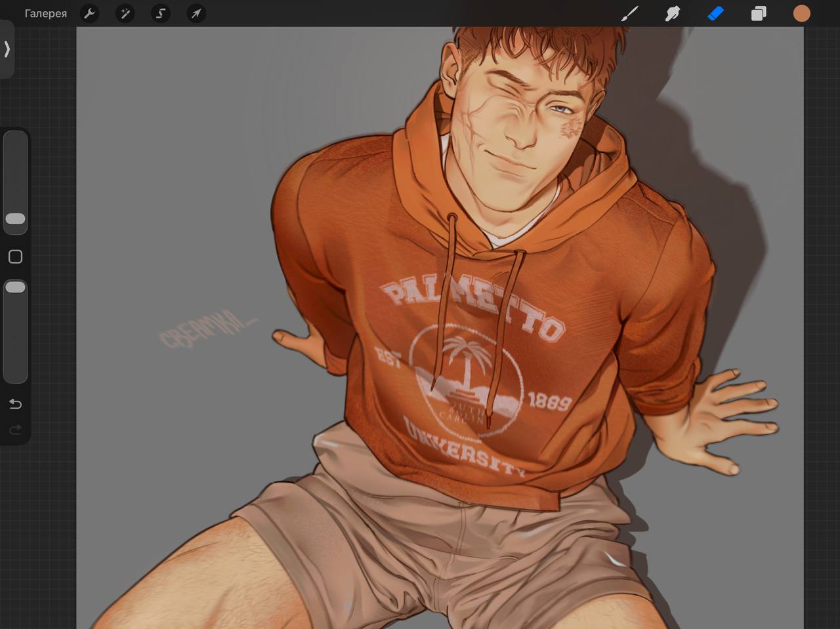Click the brush opacity slider

[x=15, y=331]
